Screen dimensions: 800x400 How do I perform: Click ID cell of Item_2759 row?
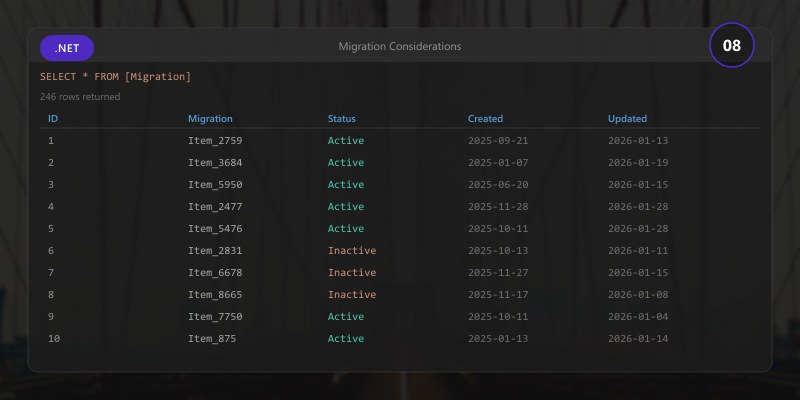tap(51, 140)
